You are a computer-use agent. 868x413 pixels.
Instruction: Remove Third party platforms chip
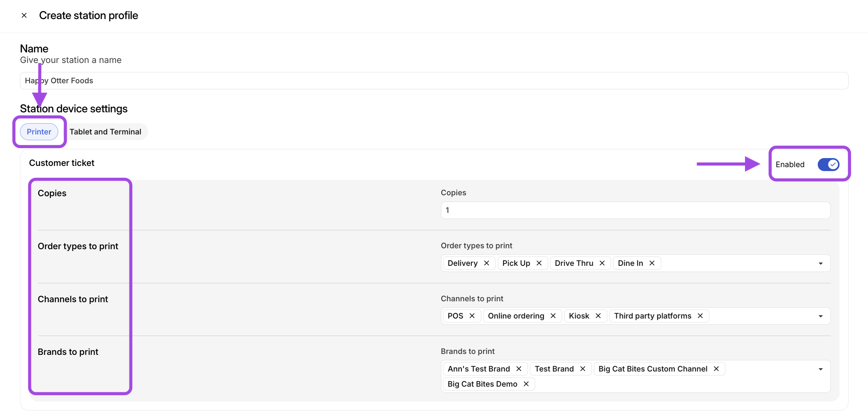701,316
